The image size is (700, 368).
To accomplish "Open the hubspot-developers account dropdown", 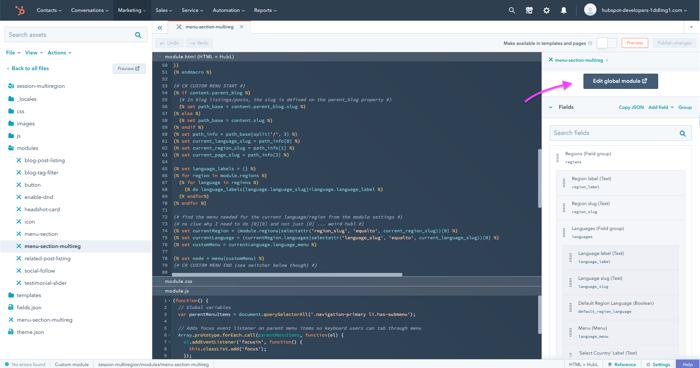I will tap(644, 10).
